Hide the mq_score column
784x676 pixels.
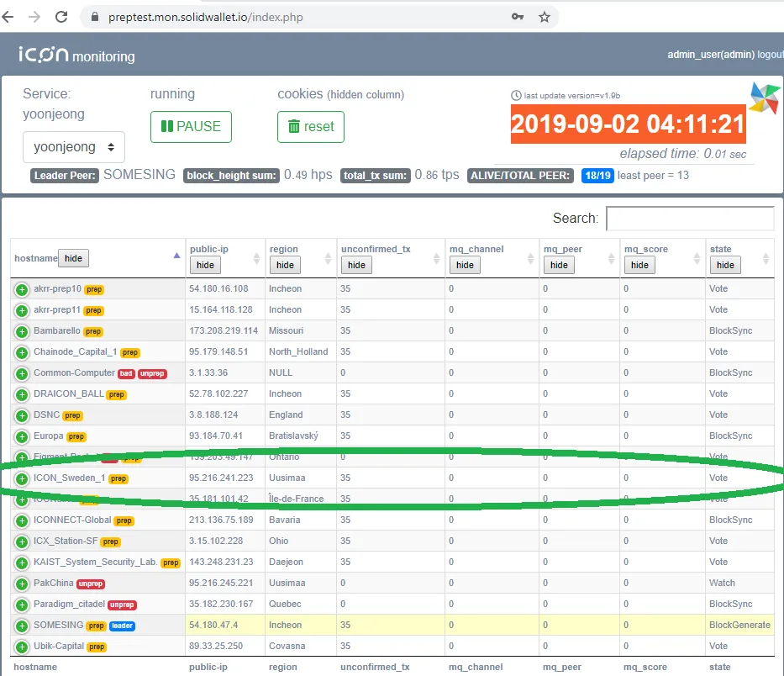(x=639, y=265)
